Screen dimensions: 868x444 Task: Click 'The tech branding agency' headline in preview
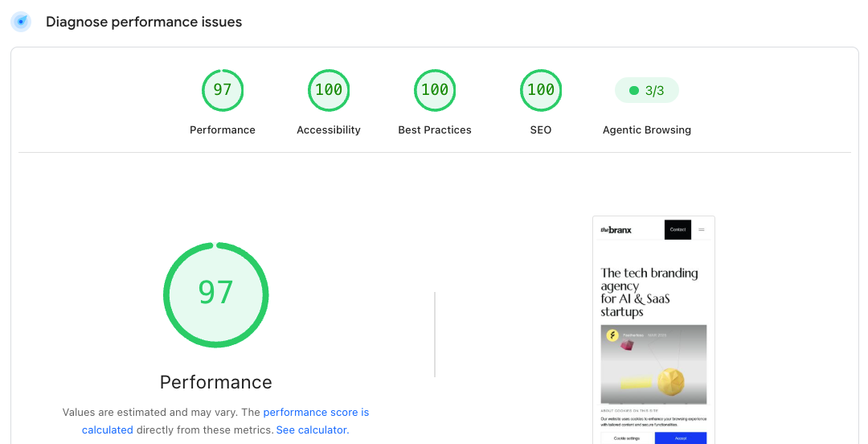[x=649, y=292]
